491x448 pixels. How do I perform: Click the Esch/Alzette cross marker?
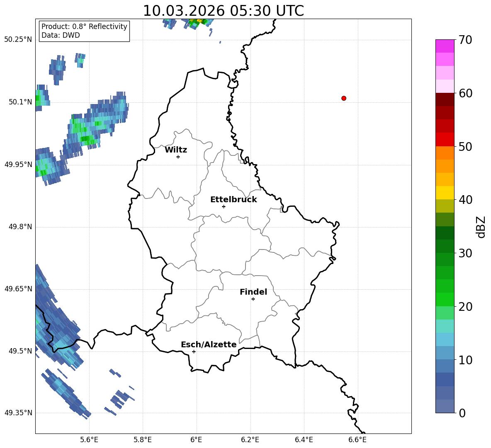coord(194,351)
